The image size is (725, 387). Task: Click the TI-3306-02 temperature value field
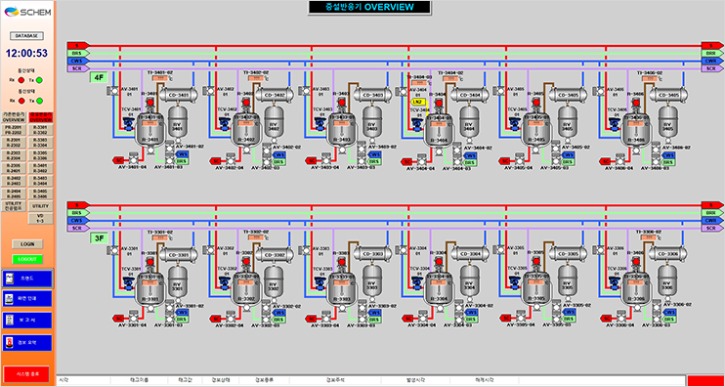pyautogui.click(x=649, y=237)
